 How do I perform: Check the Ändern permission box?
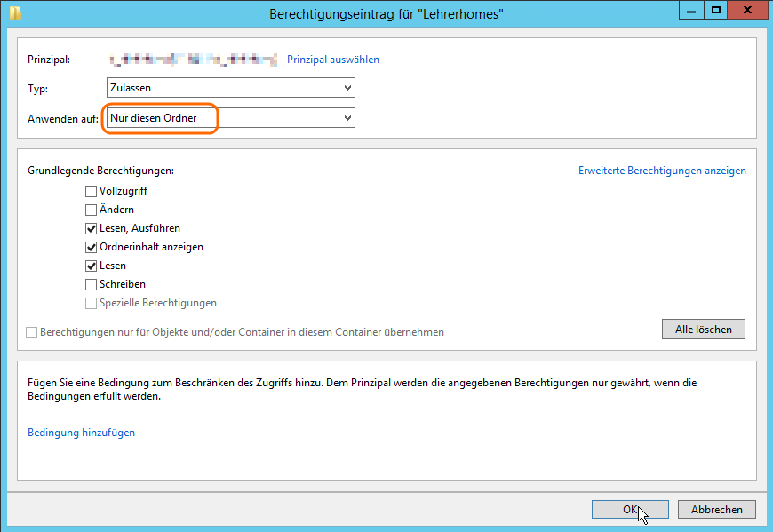[x=91, y=210]
